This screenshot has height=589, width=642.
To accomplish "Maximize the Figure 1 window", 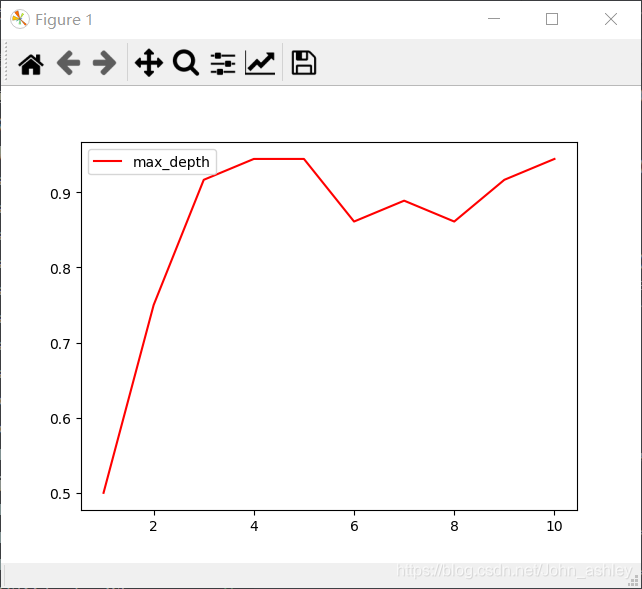I will [552, 19].
